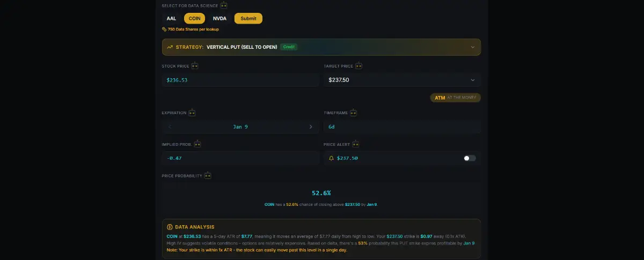Click robot icon beside Price Probability

[x=208, y=175]
